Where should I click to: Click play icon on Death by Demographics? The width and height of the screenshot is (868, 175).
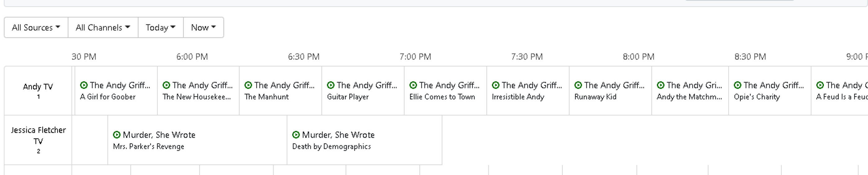(296, 135)
